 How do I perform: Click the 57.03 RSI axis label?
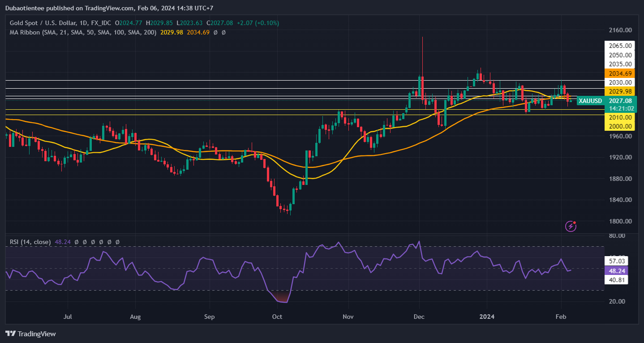(616, 261)
